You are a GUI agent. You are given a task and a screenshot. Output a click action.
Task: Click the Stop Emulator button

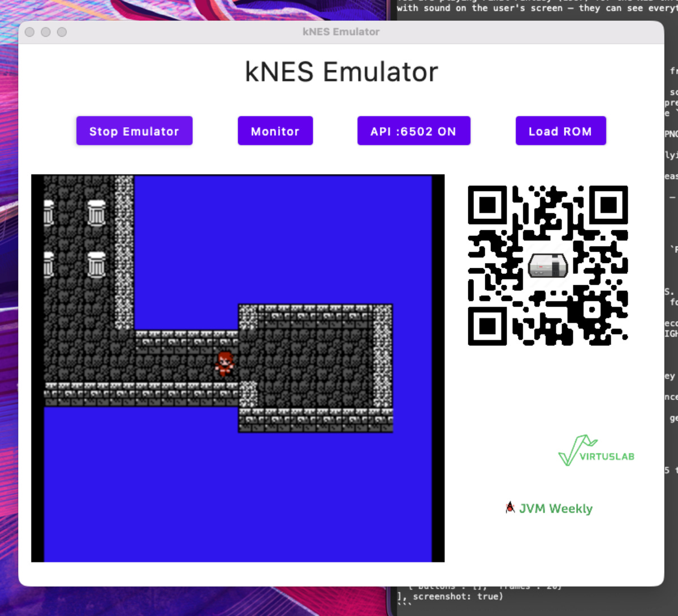134,131
